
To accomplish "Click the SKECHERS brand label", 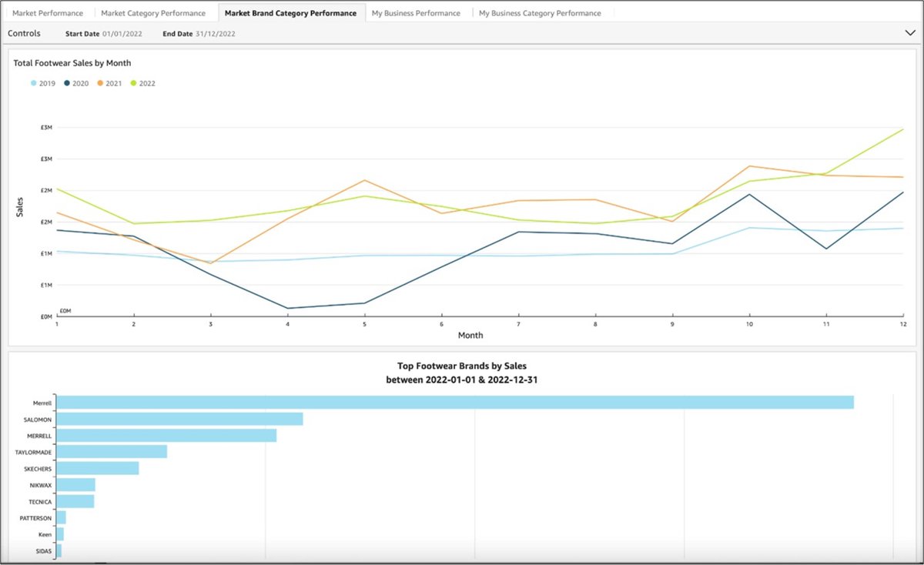I will pos(37,469).
